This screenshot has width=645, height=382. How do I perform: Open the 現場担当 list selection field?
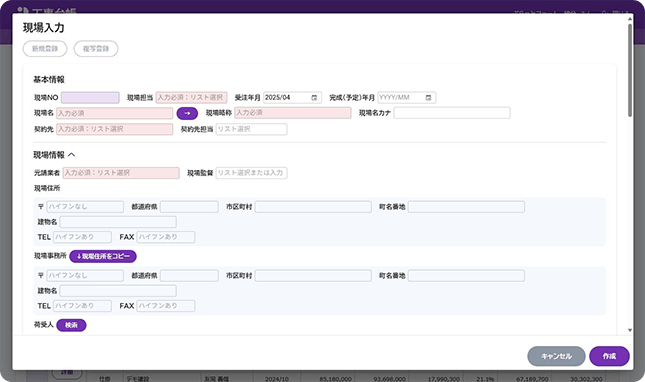tap(191, 97)
